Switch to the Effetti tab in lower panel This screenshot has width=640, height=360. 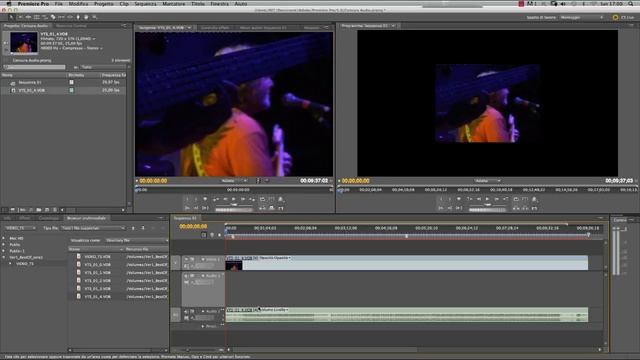(24, 218)
